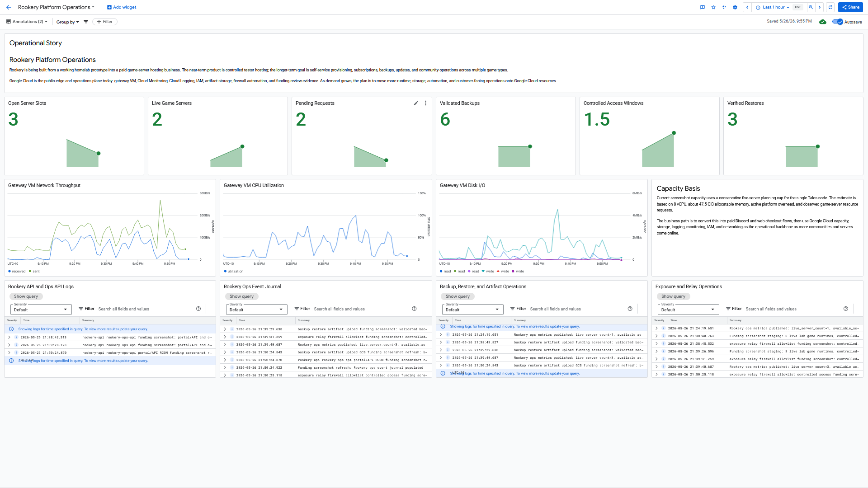The width and height of the screenshot is (868, 488).
Task: Click the green cloud saved-status icon
Action: point(823,22)
